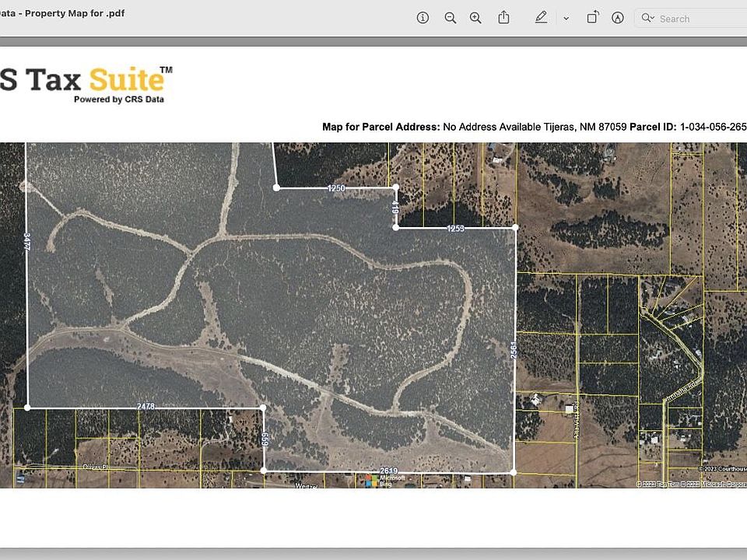Select 'No Address Available Tijeras, NM 87059' text
The width and height of the screenshot is (747, 560).
pos(535,127)
